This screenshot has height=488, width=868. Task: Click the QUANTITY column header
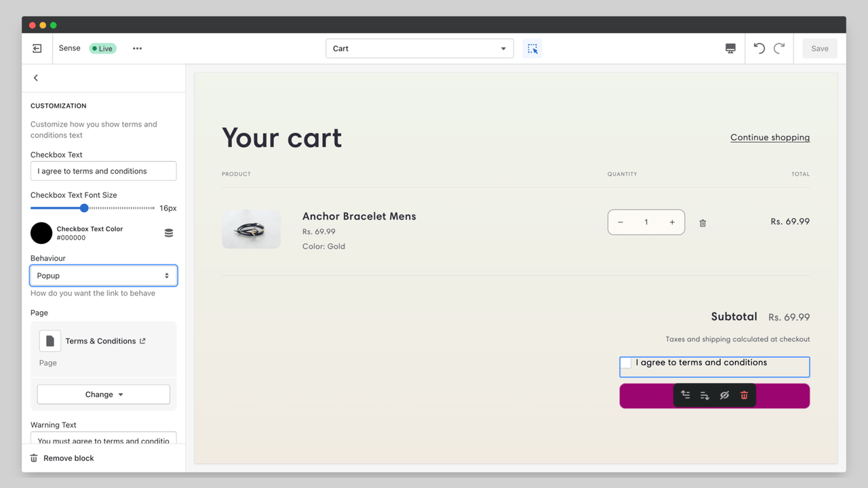(x=623, y=174)
